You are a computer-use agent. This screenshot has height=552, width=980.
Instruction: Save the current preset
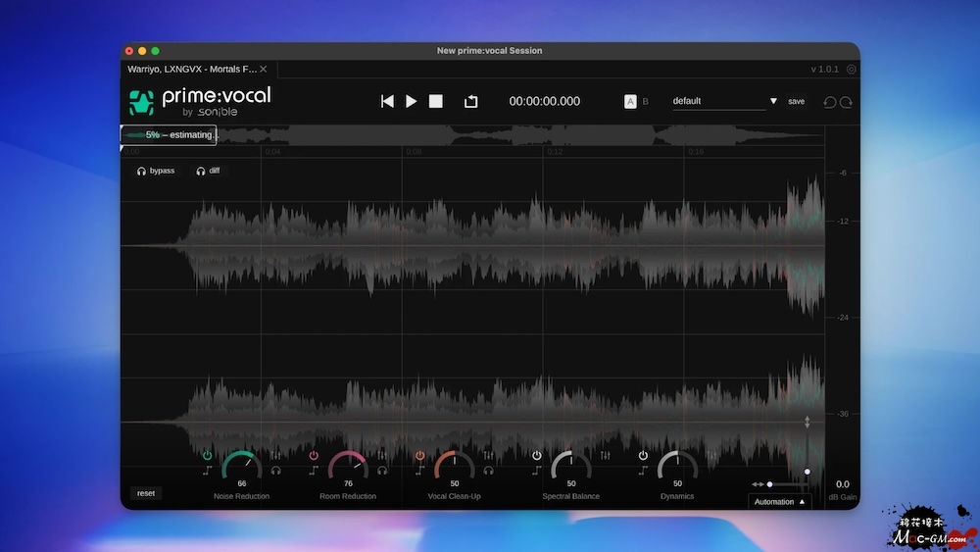(x=796, y=101)
